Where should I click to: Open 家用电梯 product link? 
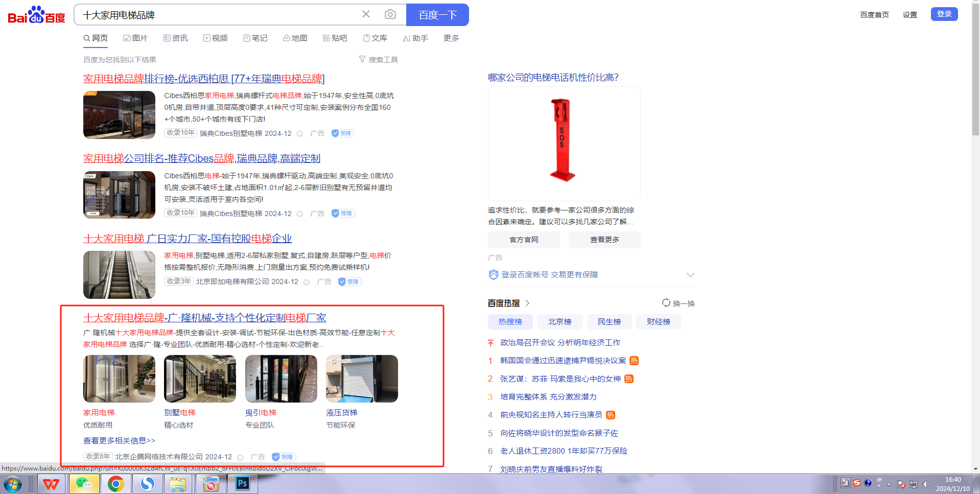click(99, 413)
